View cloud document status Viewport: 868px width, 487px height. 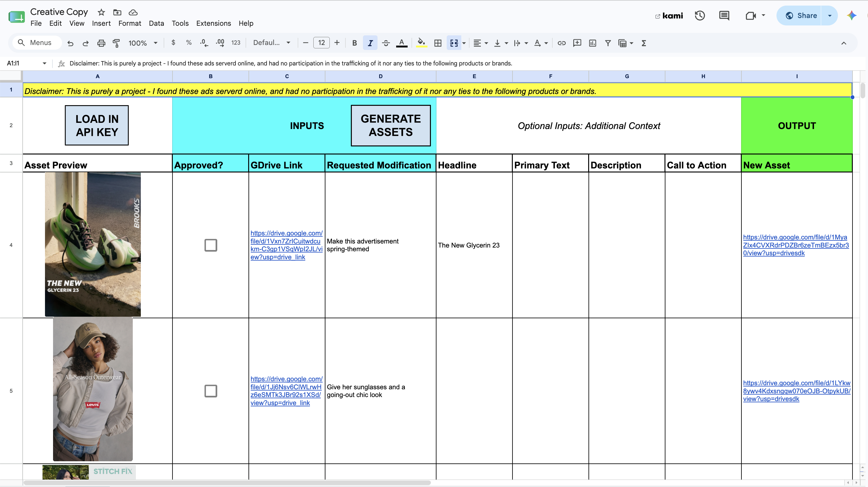tap(133, 12)
